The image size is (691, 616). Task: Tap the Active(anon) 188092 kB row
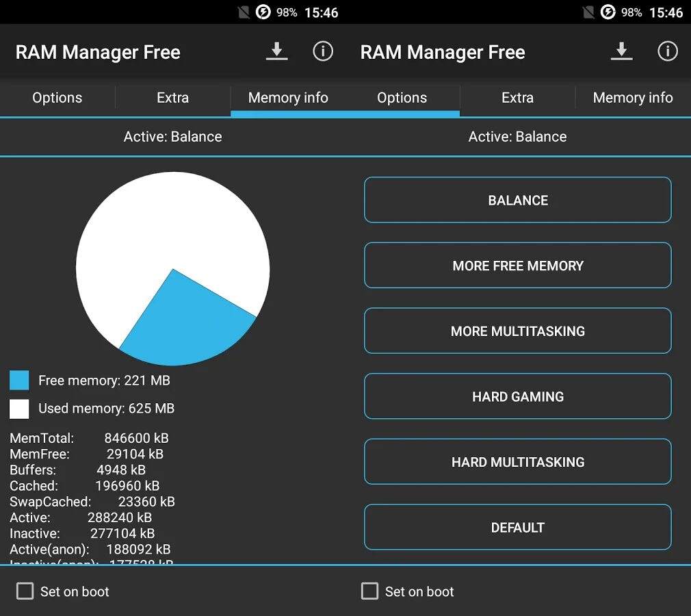coord(90,550)
